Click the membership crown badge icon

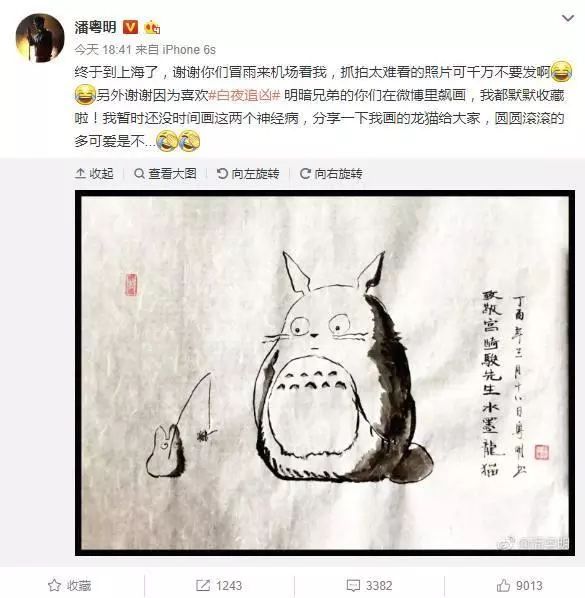point(152,27)
